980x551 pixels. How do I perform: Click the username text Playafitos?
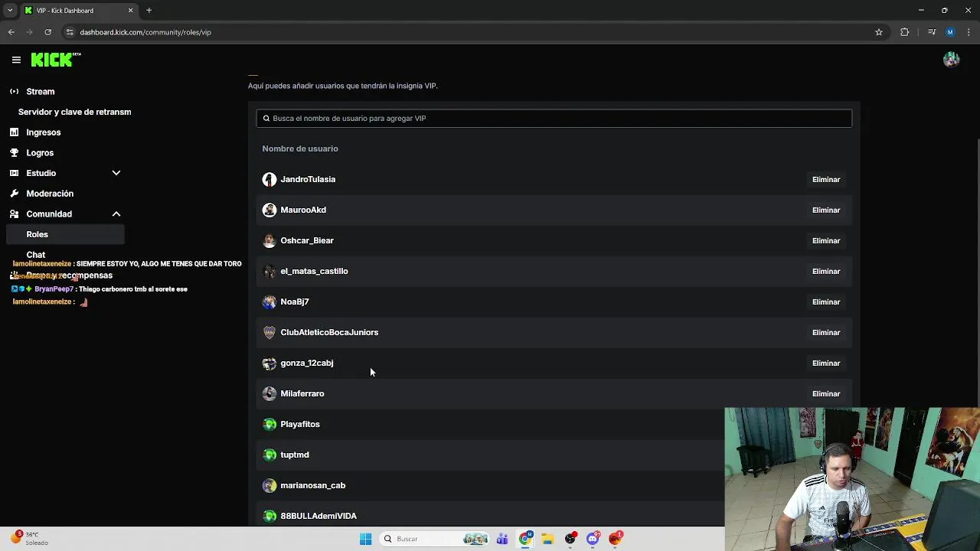pyautogui.click(x=300, y=424)
